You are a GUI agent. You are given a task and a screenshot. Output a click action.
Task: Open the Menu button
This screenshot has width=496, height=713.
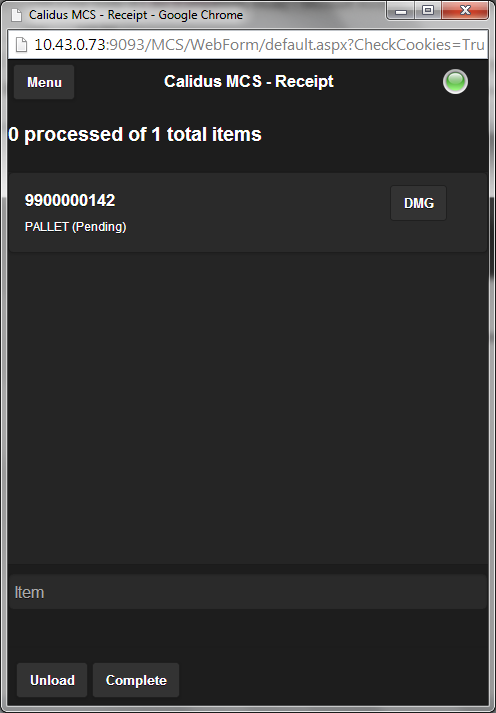pyautogui.click(x=44, y=82)
